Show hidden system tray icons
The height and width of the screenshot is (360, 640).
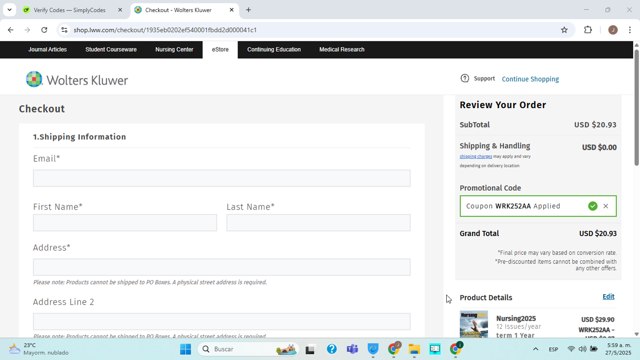[536, 349]
